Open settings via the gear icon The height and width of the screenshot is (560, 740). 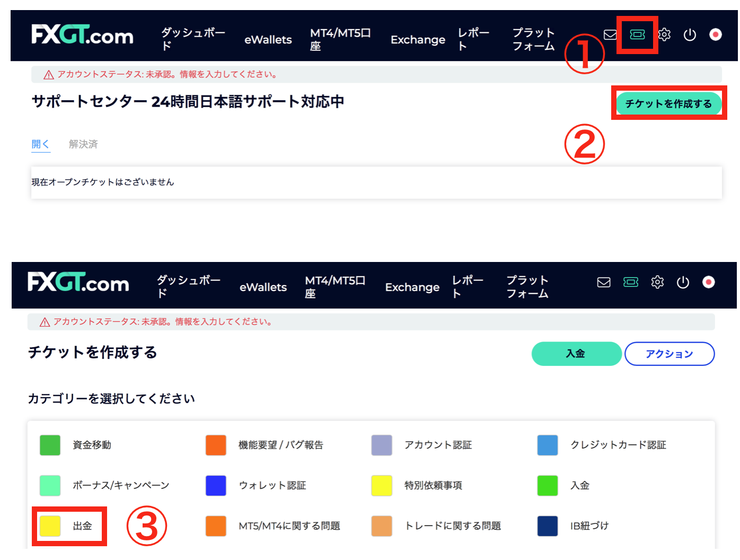tap(664, 35)
